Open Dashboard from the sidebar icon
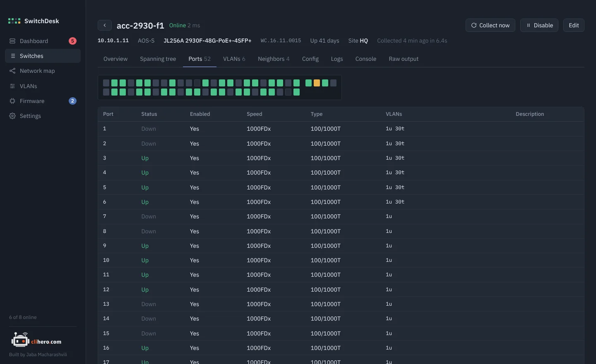 12,41
